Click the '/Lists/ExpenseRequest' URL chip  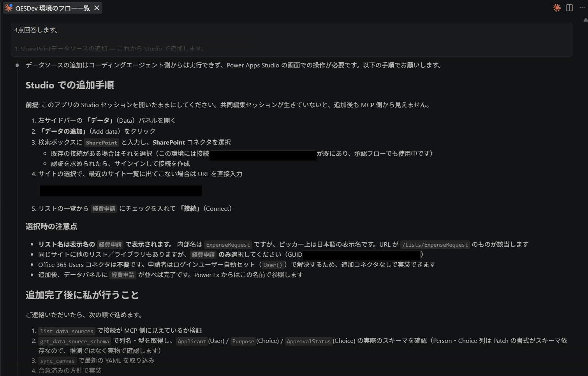[435, 245]
